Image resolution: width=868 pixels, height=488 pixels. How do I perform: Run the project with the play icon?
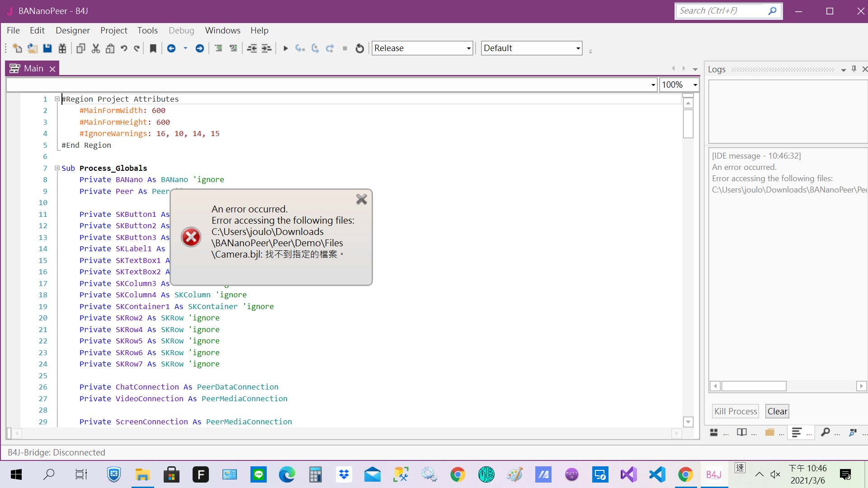[x=285, y=48]
